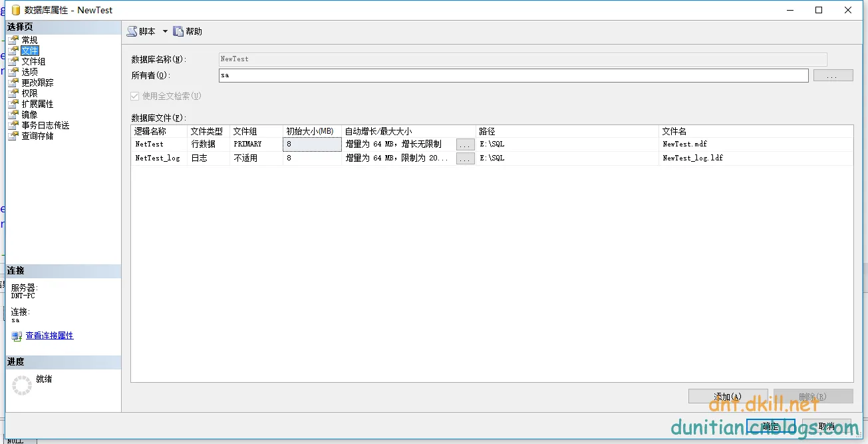Click the 所有者 input field

[x=513, y=75]
